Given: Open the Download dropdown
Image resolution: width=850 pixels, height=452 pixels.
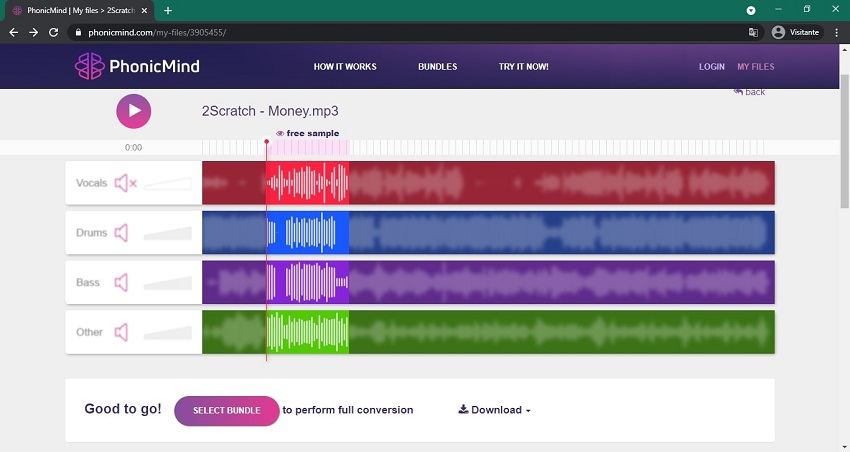Looking at the screenshot, I should 494,410.
